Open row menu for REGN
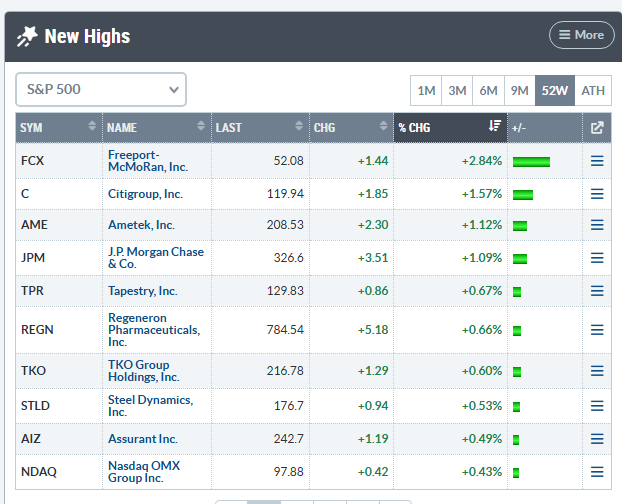 tap(597, 330)
